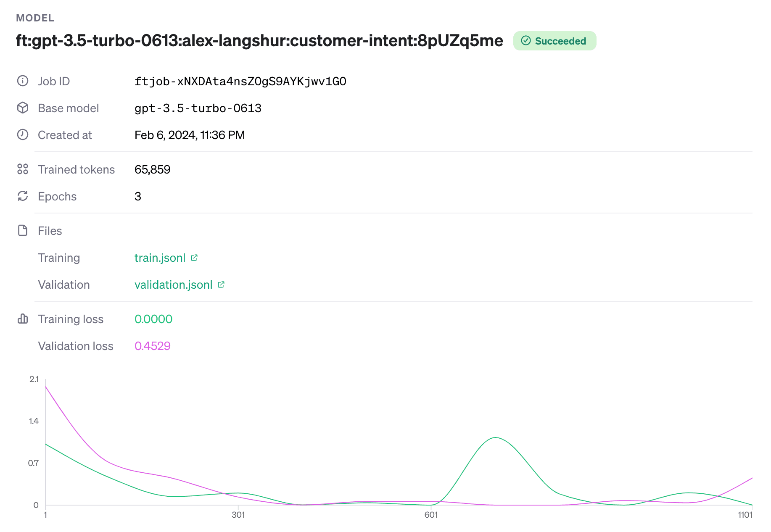771x532 pixels.
Task: Click the Created at clock icon
Action: [23, 135]
